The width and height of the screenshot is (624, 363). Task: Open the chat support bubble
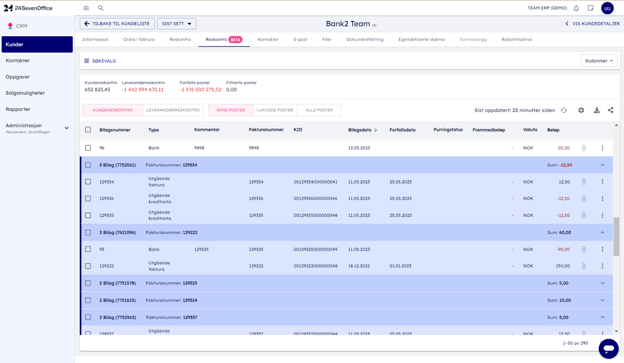coord(608,349)
